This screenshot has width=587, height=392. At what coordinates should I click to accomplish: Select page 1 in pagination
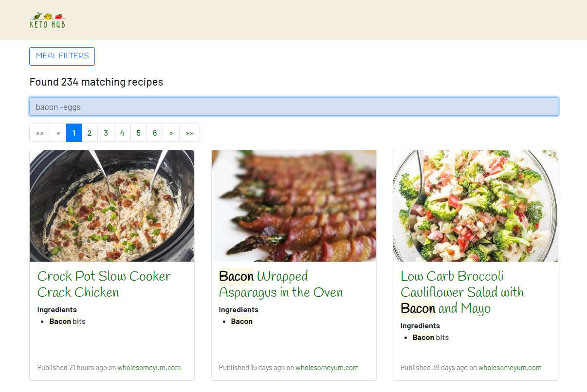click(73, 133)
